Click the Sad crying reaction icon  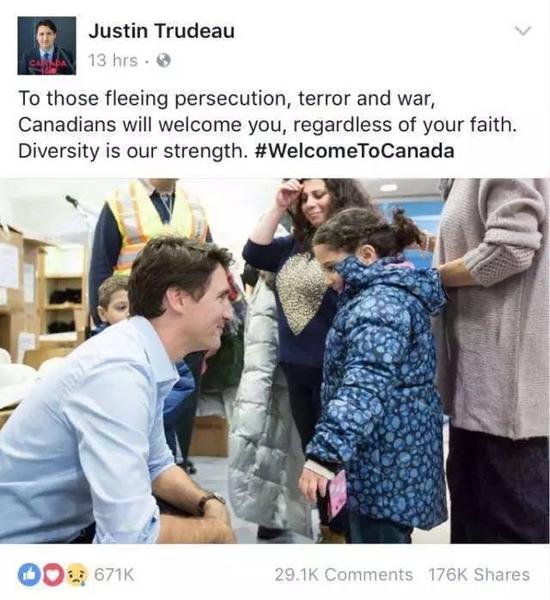pos(77,575)
